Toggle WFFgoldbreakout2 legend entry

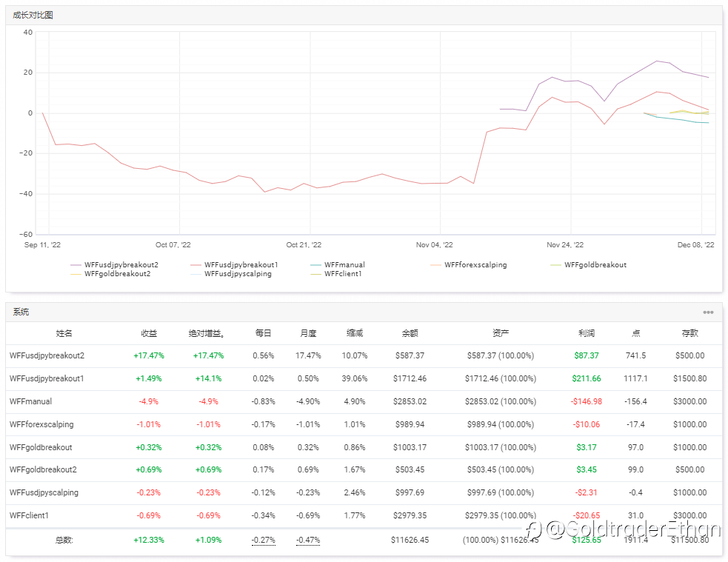click(x=110, y=274)
